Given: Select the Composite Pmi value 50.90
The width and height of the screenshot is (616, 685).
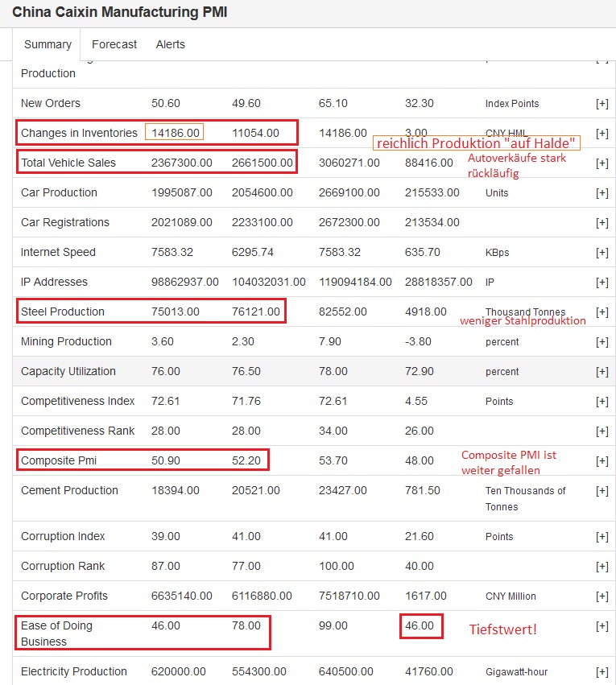Looking at the screenshot, I should [x=166, y=460].
